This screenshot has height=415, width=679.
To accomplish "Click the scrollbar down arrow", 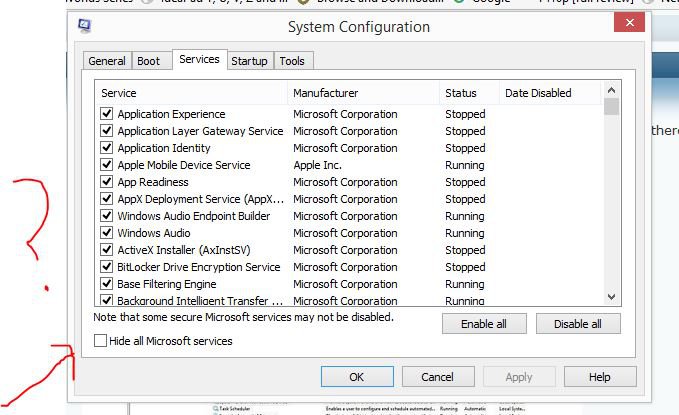I will point(611,297).
